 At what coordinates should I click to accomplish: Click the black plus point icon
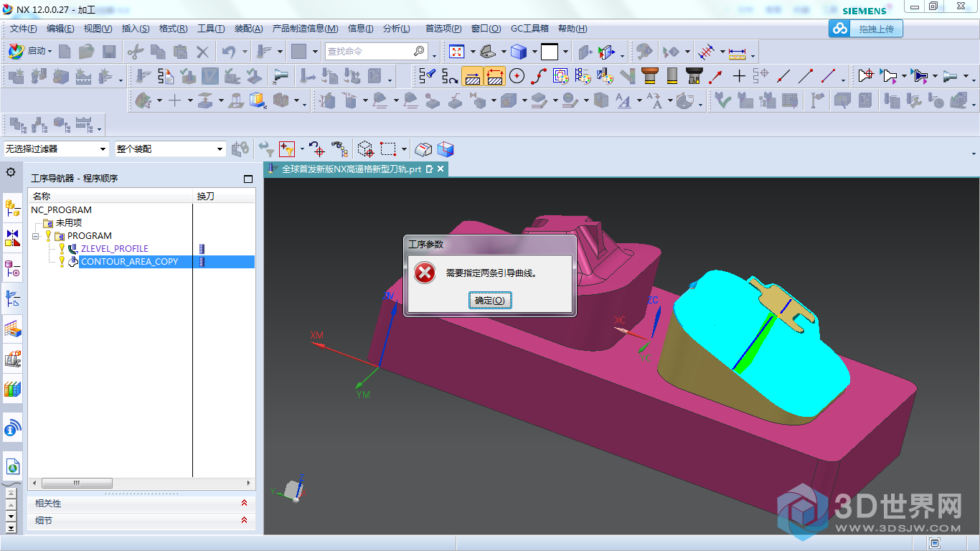(738, 75)
